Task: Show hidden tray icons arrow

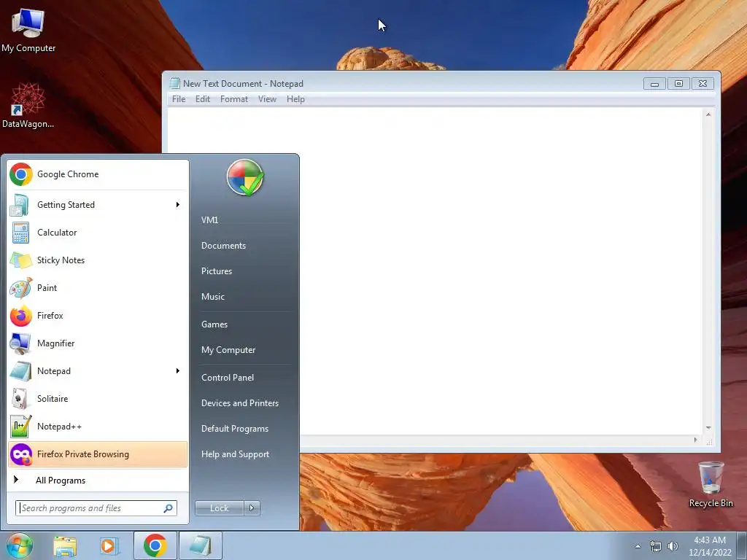Action: click(x=638, y=547)
